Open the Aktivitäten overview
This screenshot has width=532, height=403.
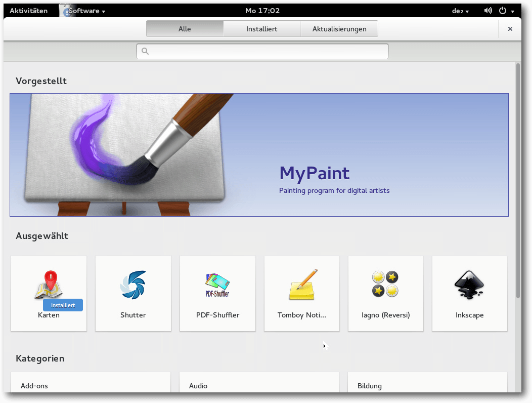28,11
